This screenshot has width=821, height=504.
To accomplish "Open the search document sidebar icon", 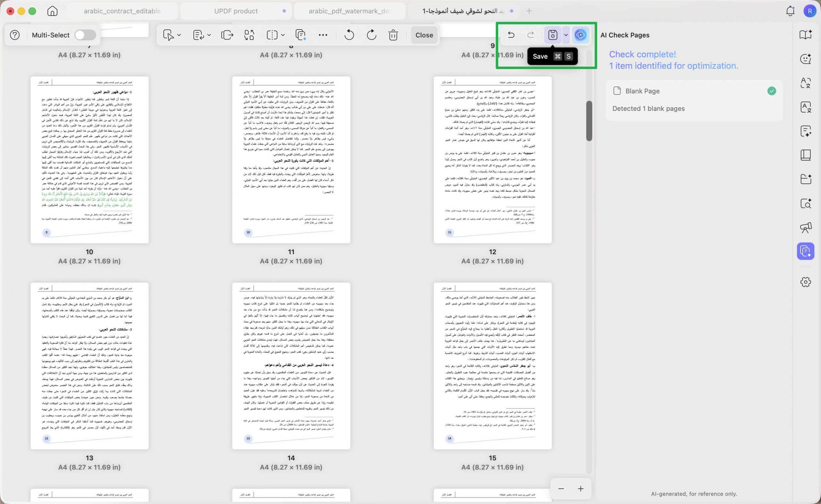I will tap(806, 203).
